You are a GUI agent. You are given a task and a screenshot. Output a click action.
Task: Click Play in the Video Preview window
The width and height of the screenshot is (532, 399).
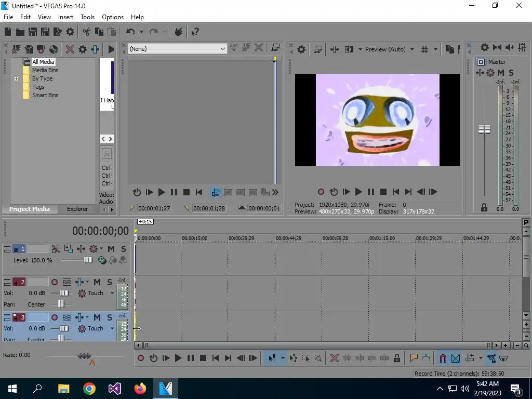point(358,192)
